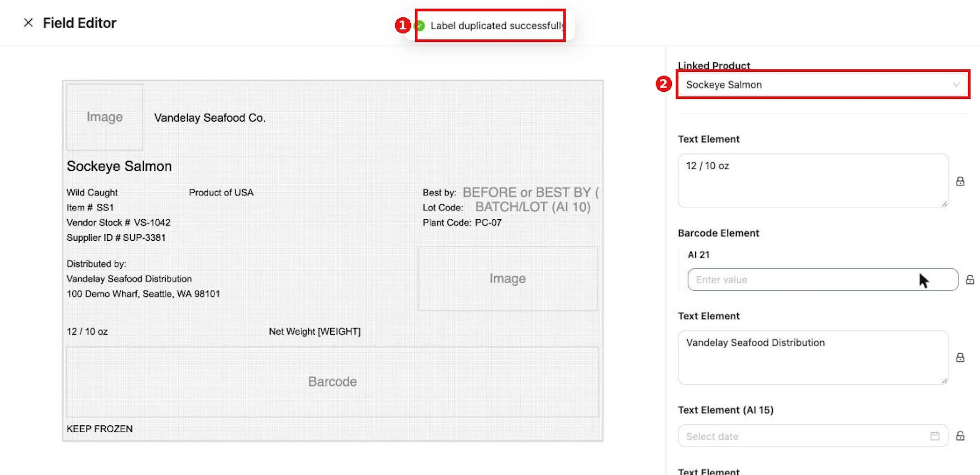Click 'Distributed by:' text on label
Viewport: 980px width, 475px height.
click(x=96, y=264)
